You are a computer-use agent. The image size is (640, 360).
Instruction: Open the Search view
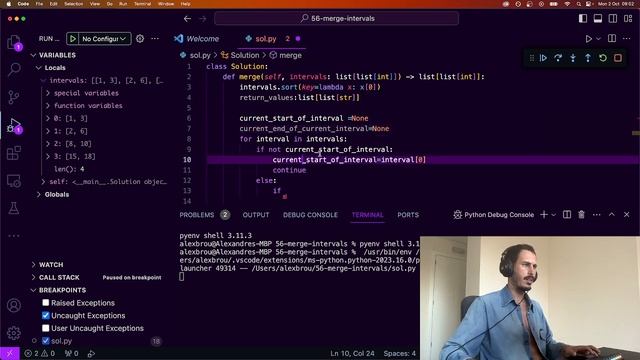point(14,69)
